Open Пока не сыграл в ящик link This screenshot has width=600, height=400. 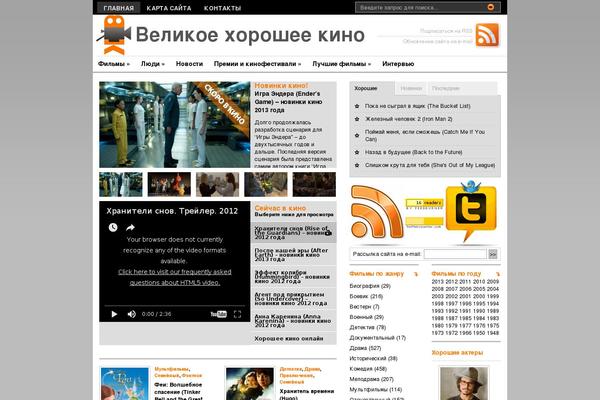coord(417,106)
